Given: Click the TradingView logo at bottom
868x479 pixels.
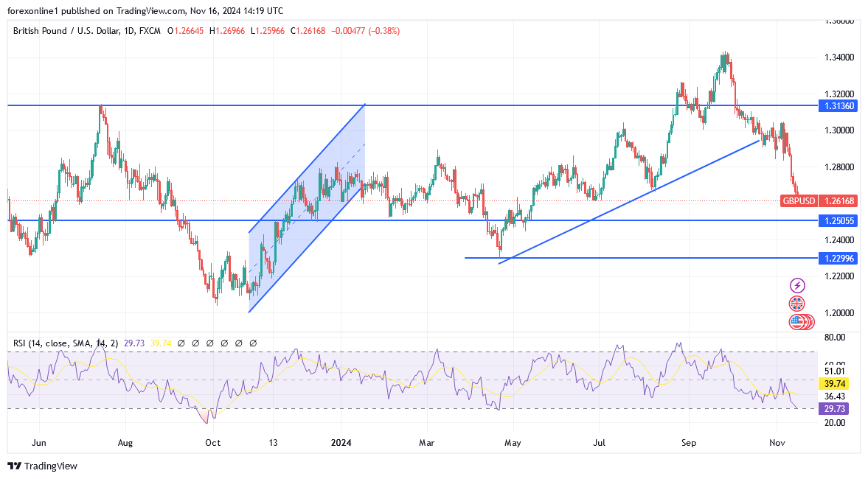Looking at the screenshot, I should coord(42,466).
